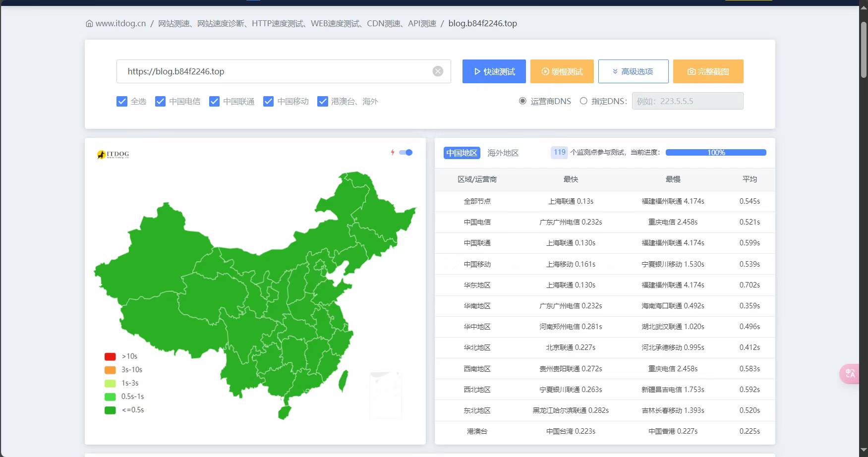Select the 指定DNS radio button

click(583, 101)
